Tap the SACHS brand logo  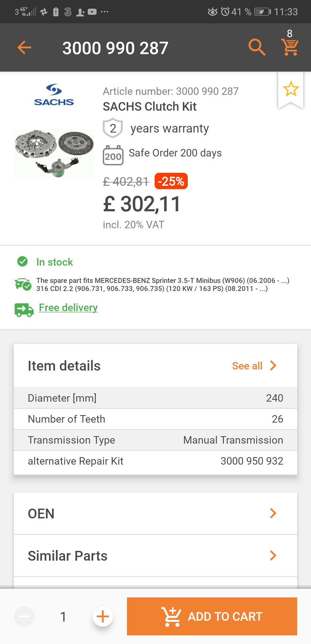click(x=54, y=95)
